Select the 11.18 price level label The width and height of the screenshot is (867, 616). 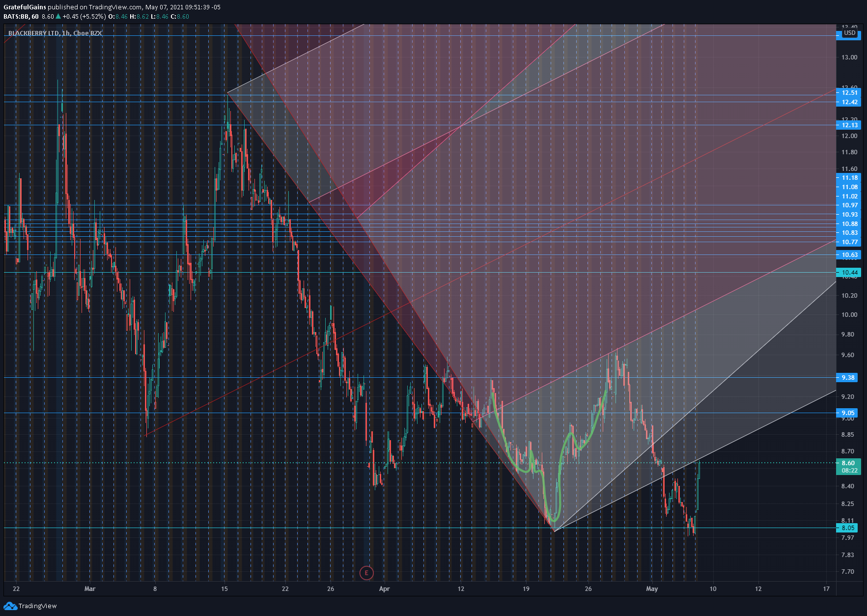click(848, 178)
